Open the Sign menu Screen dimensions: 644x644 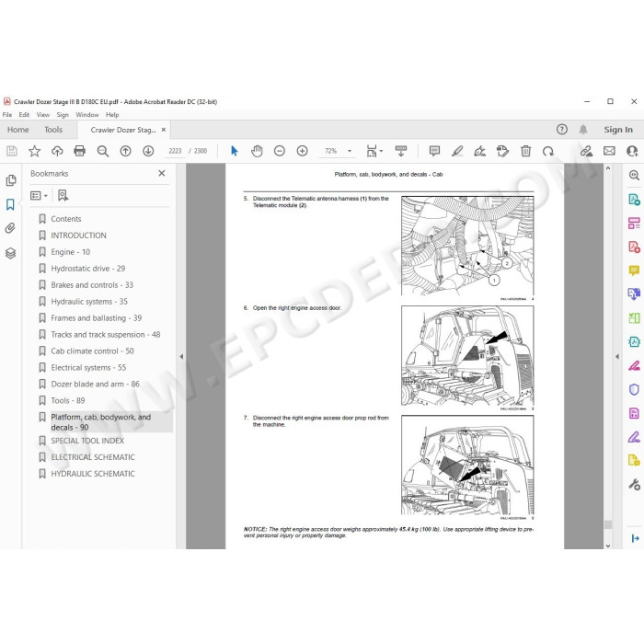63,115
